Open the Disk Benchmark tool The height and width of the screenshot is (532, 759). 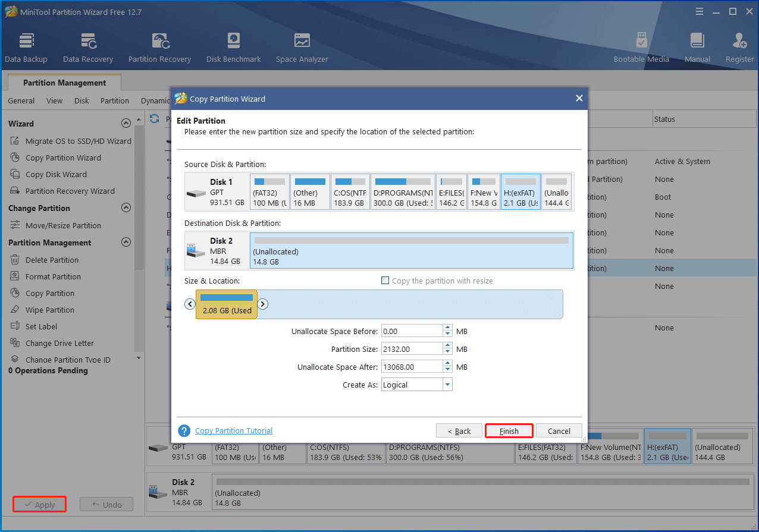click(x=234, y=48)
